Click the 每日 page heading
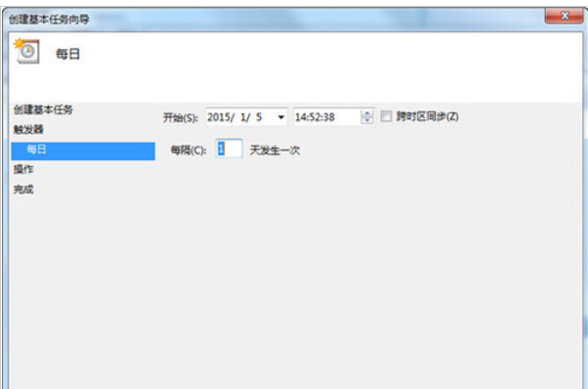 pyautogui.click(x=67, y=54)
